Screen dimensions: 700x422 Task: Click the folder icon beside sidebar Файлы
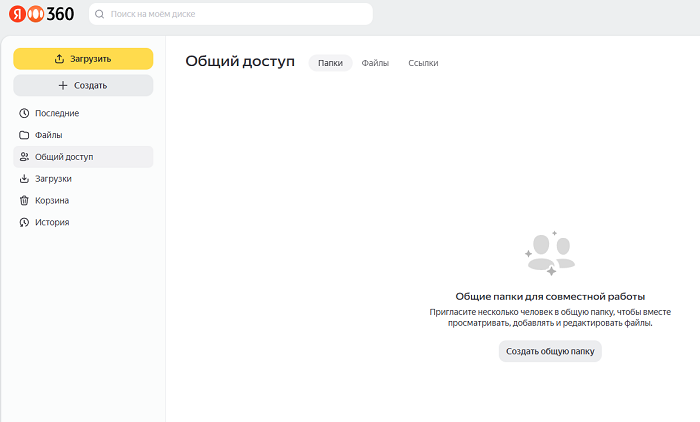coord(25,135)
